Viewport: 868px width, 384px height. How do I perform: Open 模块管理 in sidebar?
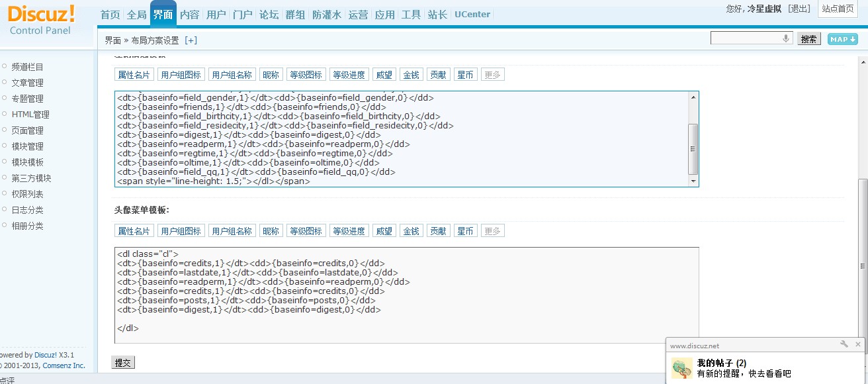pyautogui.click(x=27, y=146)
